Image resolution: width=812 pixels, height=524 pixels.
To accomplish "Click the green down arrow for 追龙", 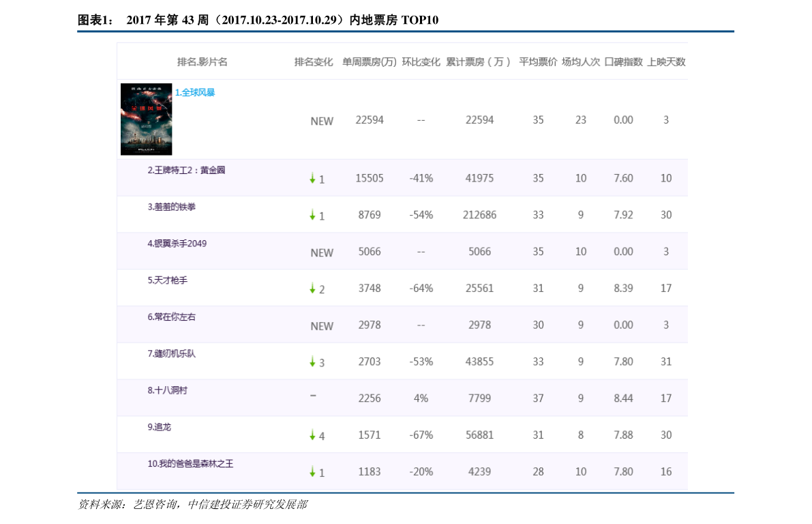I will [x=312, y=435].
